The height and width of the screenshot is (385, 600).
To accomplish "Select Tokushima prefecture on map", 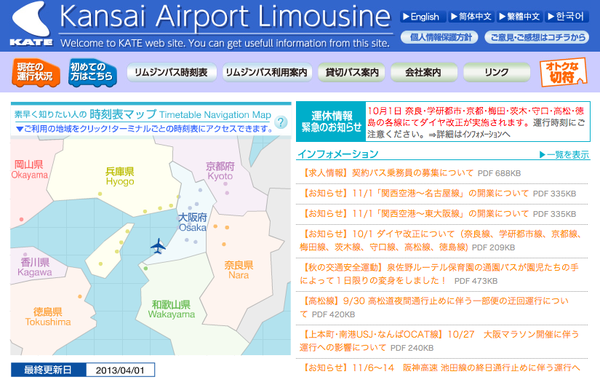I will click(x=48, y=316).
